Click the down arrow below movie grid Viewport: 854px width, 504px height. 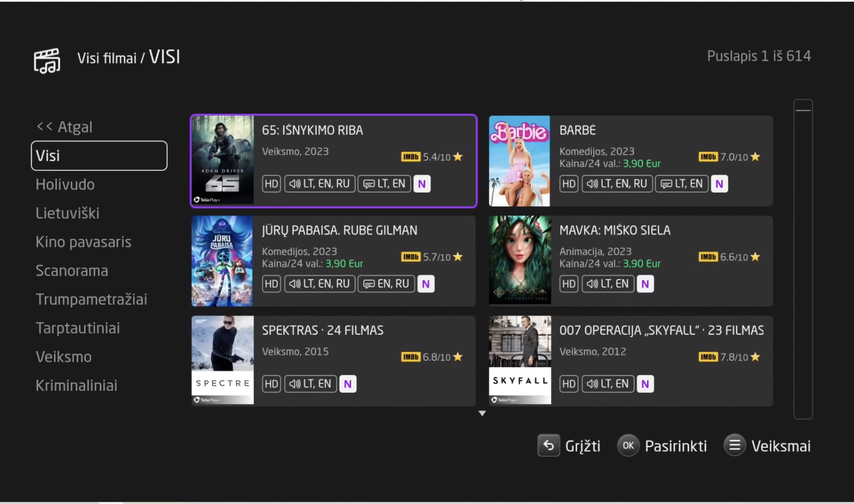(482, 413)
